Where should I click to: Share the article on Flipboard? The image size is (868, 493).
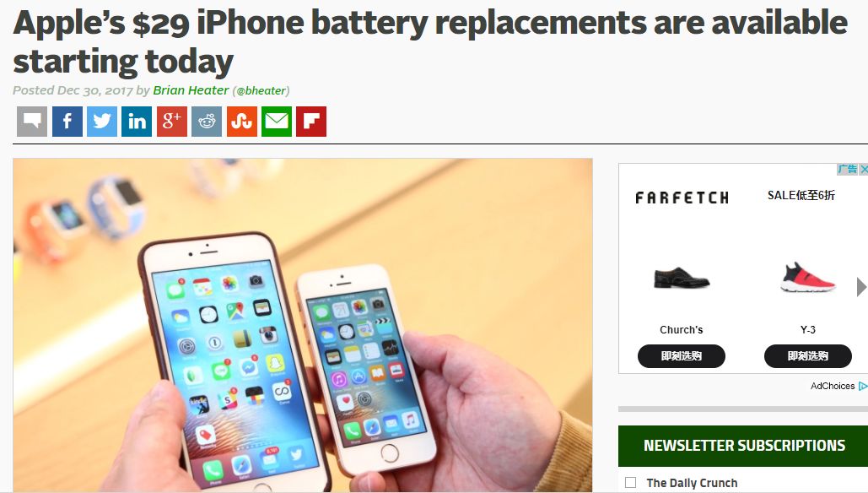(311, 122)
